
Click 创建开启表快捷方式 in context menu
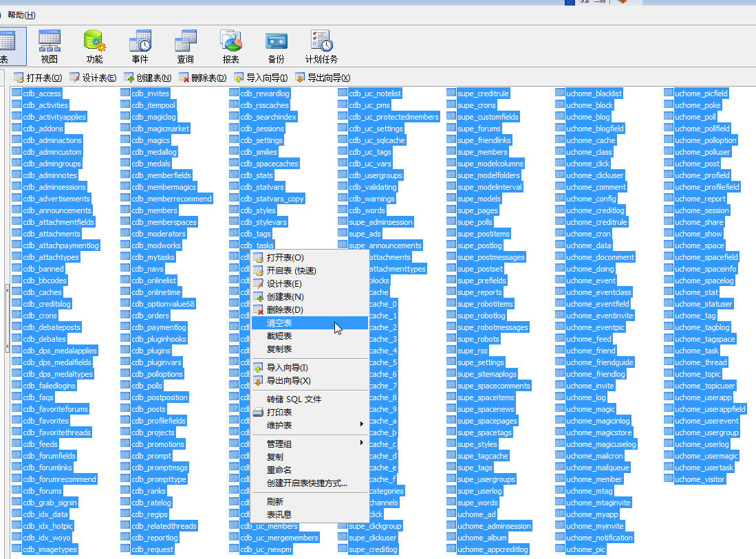307,483
